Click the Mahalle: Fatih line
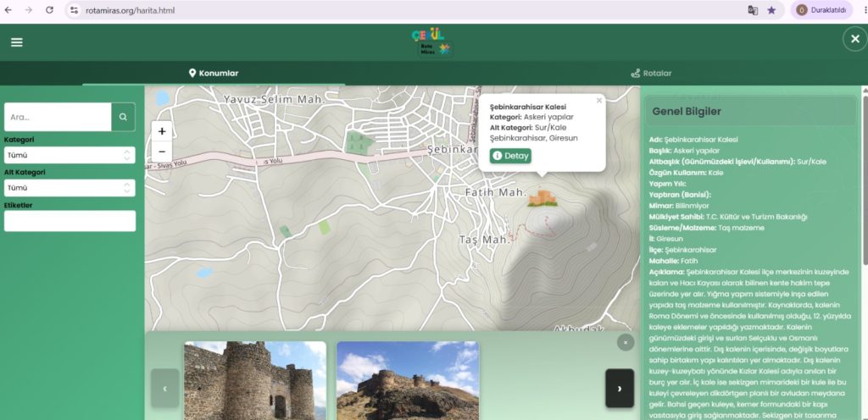Viewport: 868px width, 420px height. click(x=673, y=261)
